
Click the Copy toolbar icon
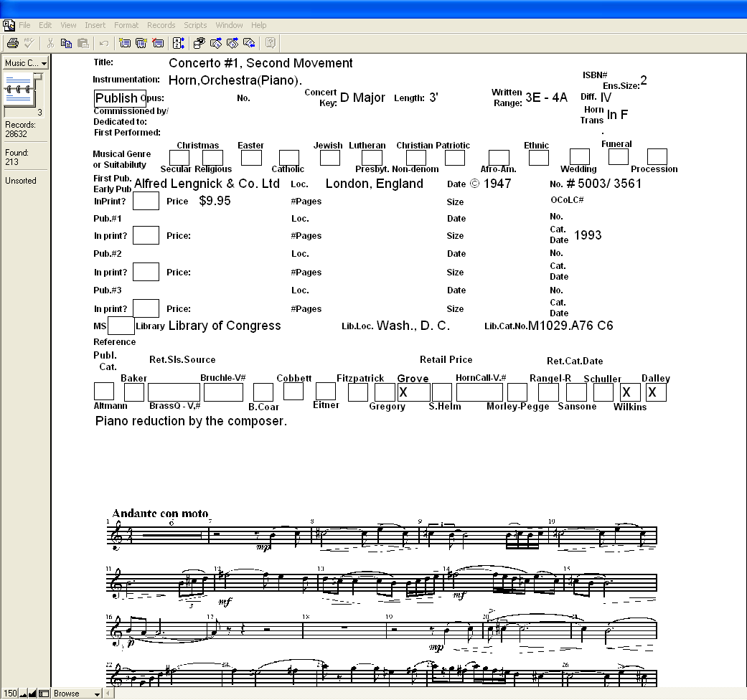click(x=67, y=43)
